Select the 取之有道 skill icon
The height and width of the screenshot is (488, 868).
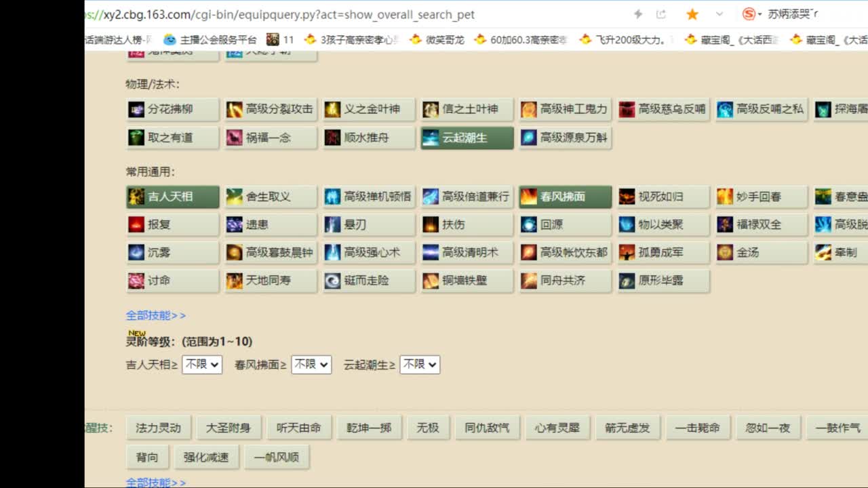click(x=137, y=138)
